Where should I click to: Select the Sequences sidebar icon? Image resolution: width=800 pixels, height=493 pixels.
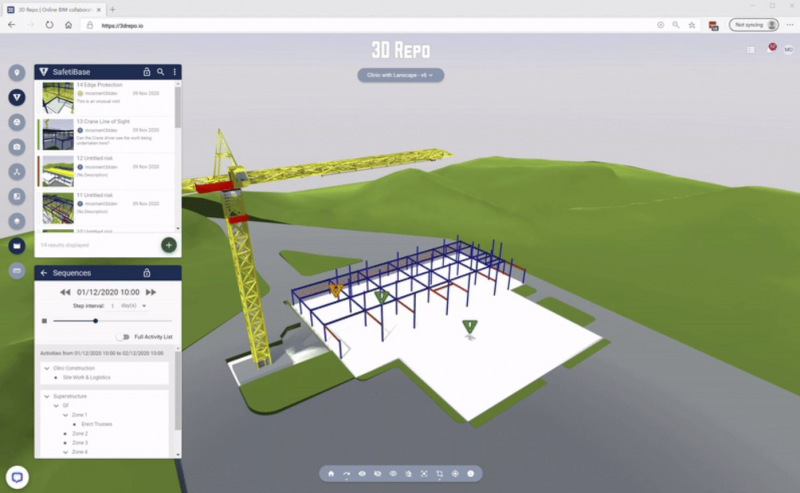17,245
